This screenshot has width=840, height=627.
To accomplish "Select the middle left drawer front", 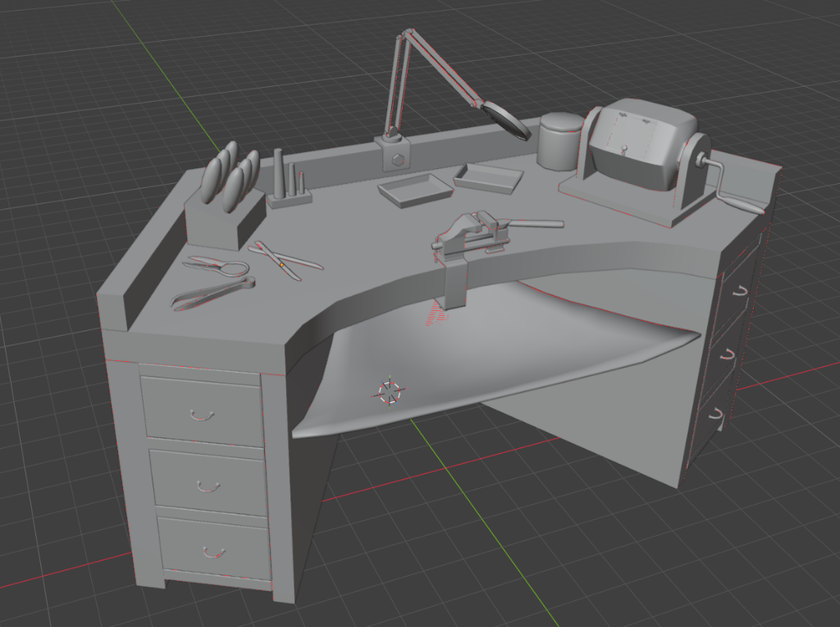I will (208, 482).
